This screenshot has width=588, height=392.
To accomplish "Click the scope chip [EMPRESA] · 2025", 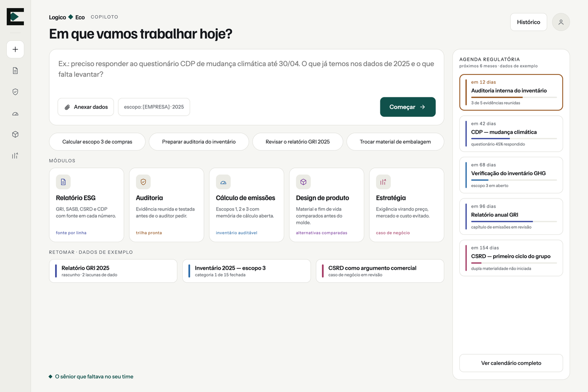I will [x=154, y=107].
